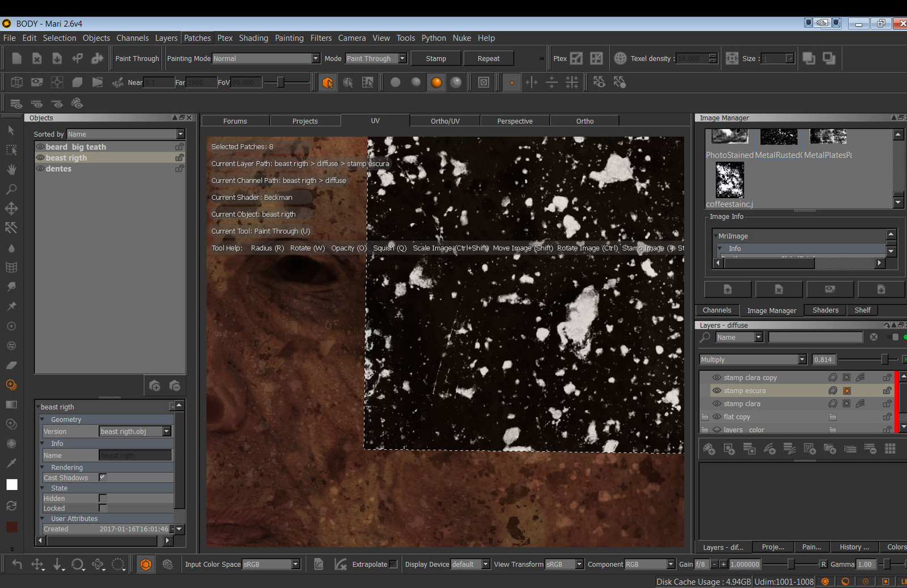The height and width of the screenshot is (588, 907).
Task: Hide the stamp escura layer
Action: (717, 391)
